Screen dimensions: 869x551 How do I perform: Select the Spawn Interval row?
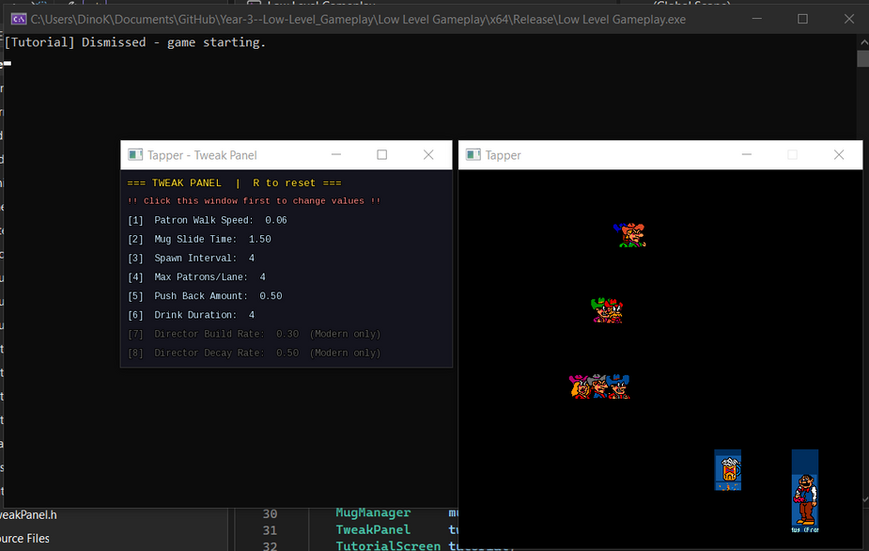pyautogui.click(x=191, y=258)
